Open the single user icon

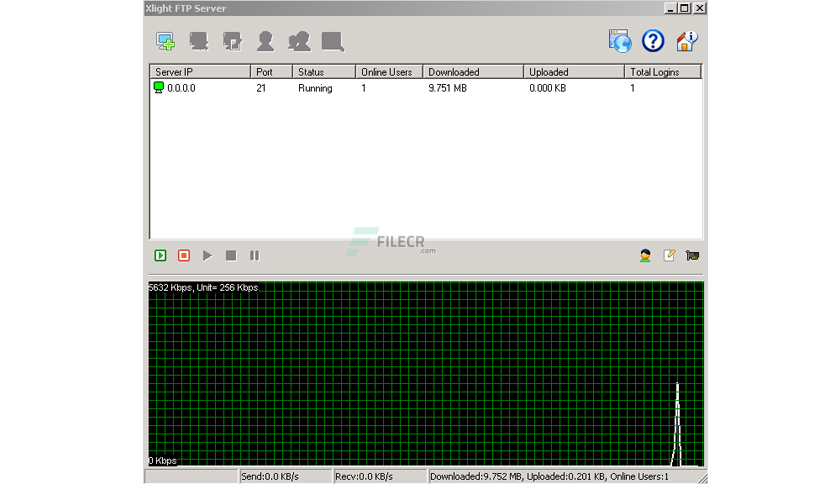point(266,41)
